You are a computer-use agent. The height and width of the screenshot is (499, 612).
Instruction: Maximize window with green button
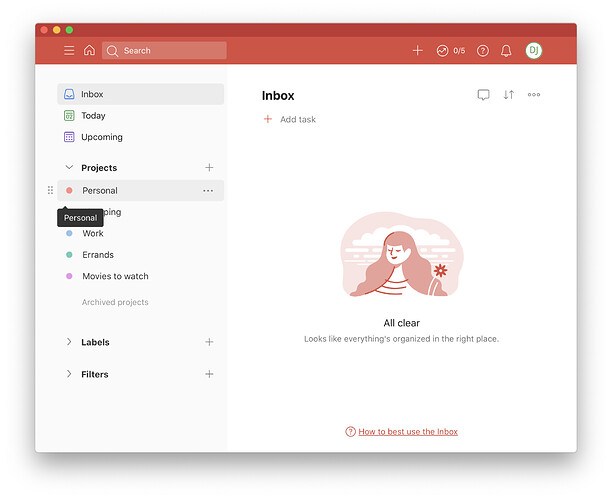pyautogui.click(x=69, y=30)
